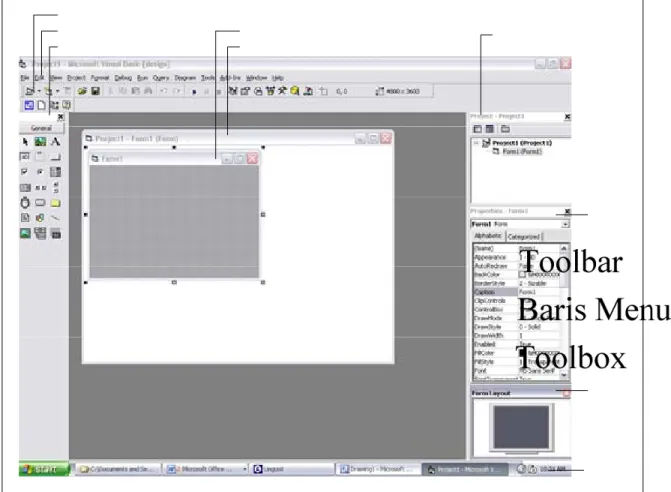
Task: Click the Windows Start button
Action: click(x=44, y=469)
